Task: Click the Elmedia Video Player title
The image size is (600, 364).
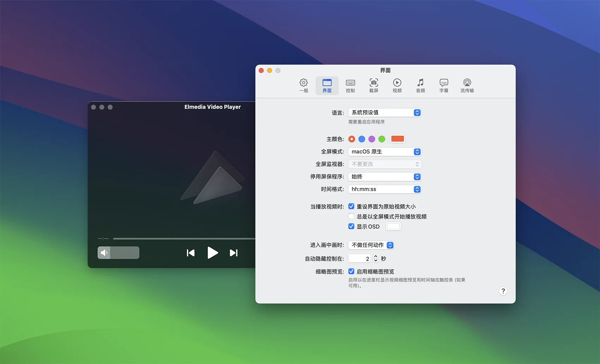Action: pyautogui.click(x=212, y=107)
